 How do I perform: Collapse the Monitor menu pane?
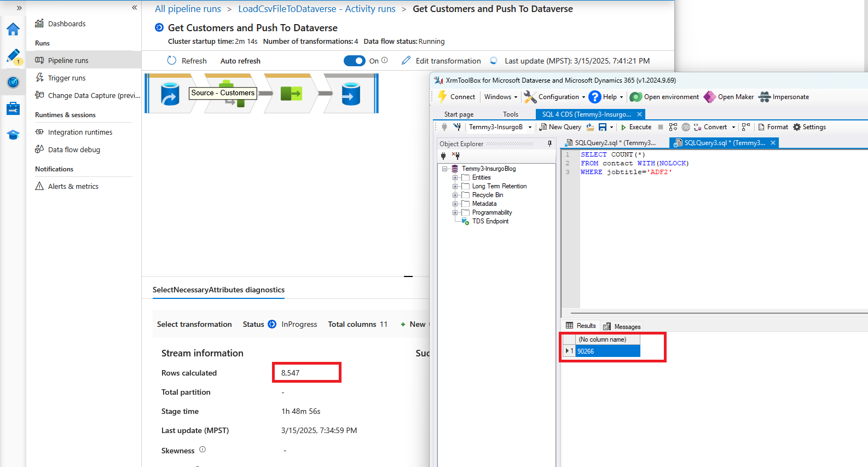(134, 8)
